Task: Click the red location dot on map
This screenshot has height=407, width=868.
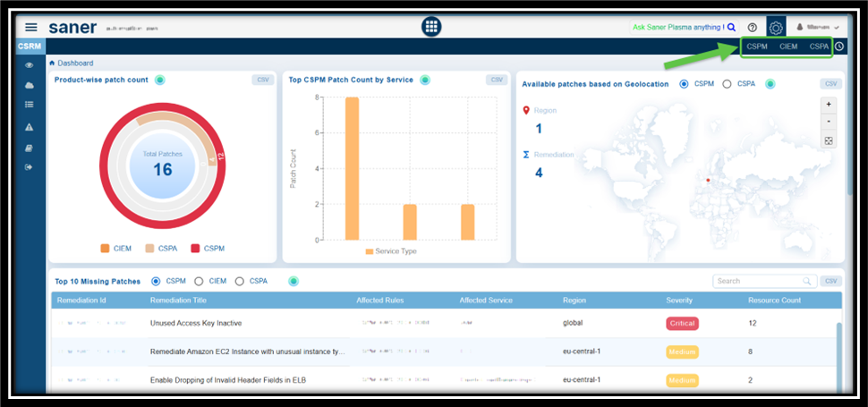Action: (708, 180)
